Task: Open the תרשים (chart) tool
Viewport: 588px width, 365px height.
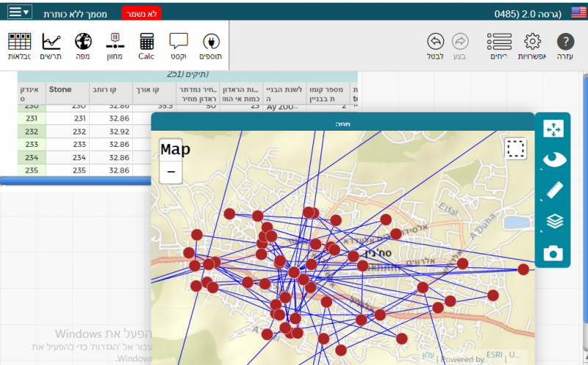Action: 51,46
